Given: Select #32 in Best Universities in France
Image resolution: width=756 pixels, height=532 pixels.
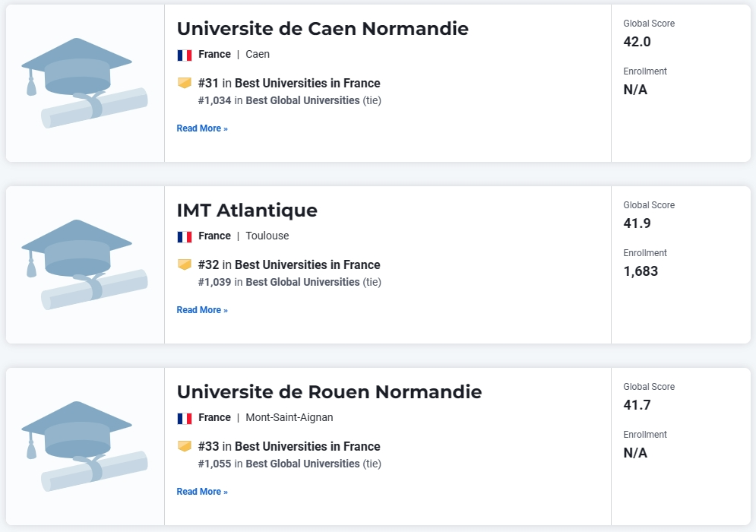Looking at the screenshot, I should (289, 264).
